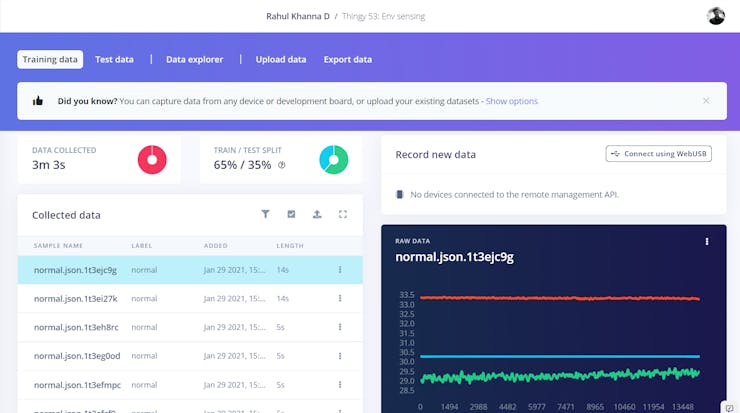Open options menu for normal.json.1t3ei27k row
Image resolution: width=740 pixels, height=413 pixels.
[340, 298]
